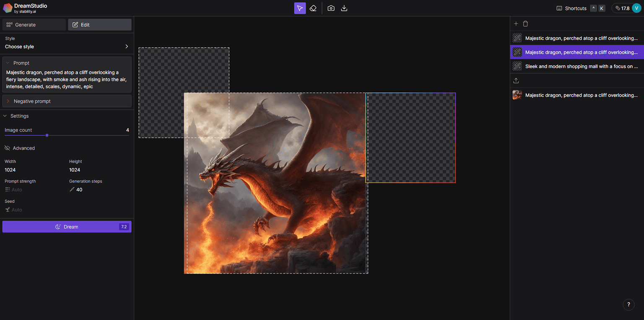
Task: Collapse the Settings section
Action: tap(5, 116)
